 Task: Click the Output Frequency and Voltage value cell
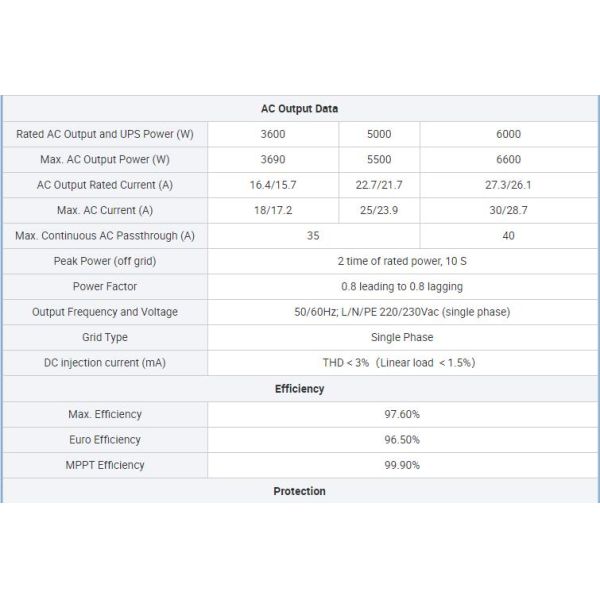(x=402, y=312)
